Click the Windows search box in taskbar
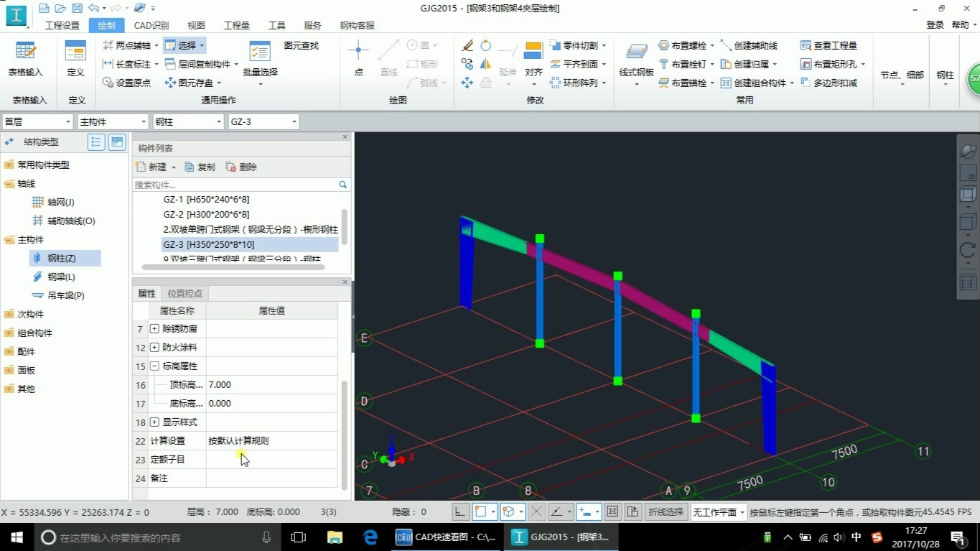Screen dimensions: 980x551 (x=158, y=537)
